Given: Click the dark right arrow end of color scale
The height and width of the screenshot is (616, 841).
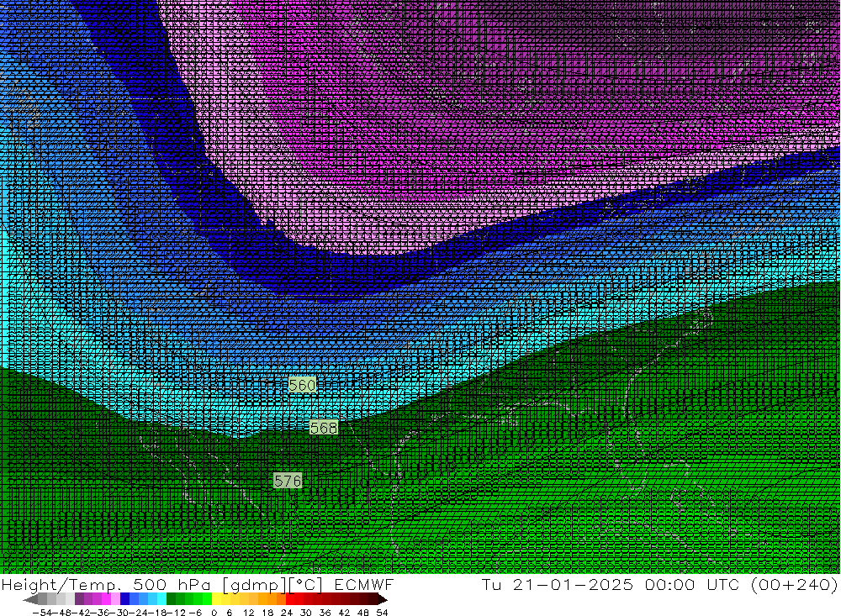Looking at the screenshot, I should click(x=381, y=599).
